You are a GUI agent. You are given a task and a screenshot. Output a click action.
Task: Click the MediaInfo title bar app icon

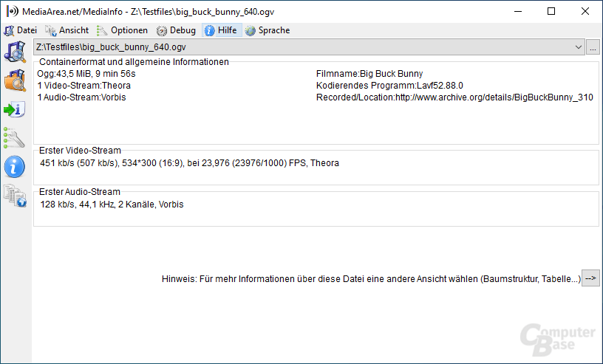click(x=12, y=12)
